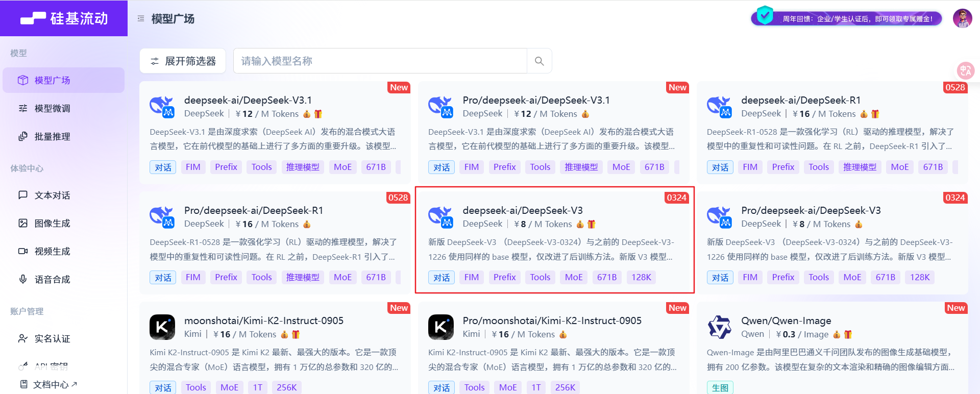Click Prefix tag on Pro/deepseek-ai/DeepSeek-V3 card
The width and height of the screenshot is (980, 394).
(x=783, y=277)
